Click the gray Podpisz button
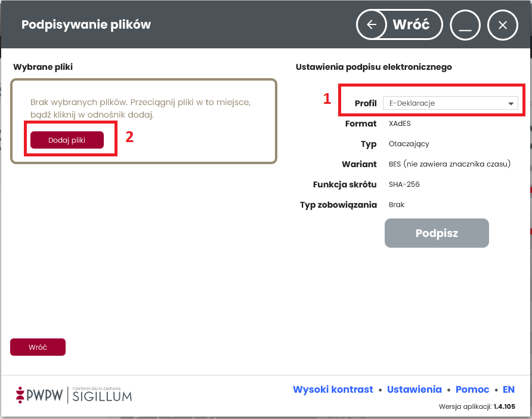This screenshot has height=419, width=532. (437, 233)
